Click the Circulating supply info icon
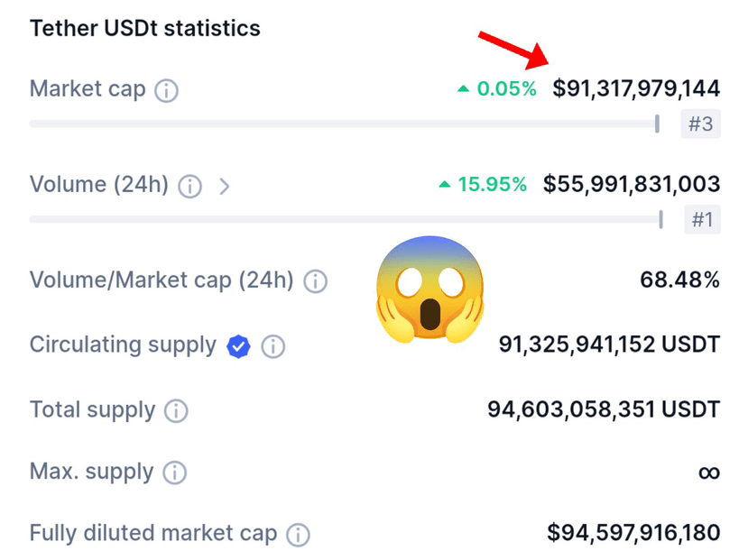This screenshot has width=748, height=560. 272,346
